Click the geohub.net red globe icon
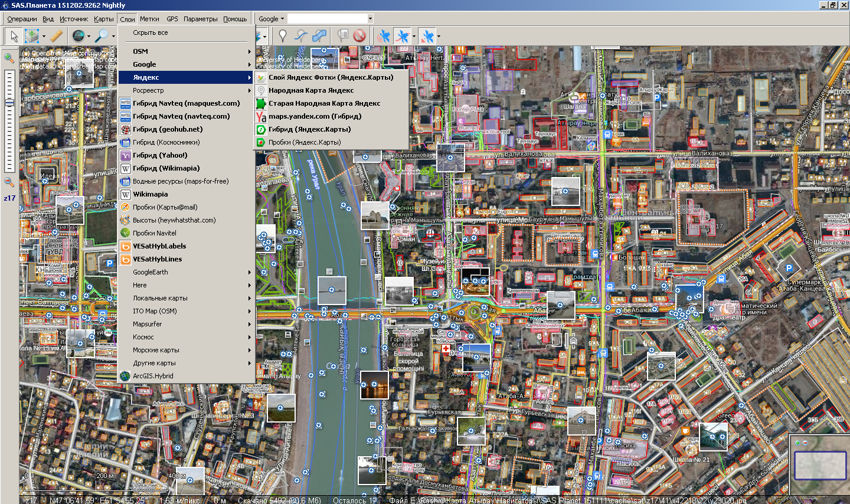This screenshot has width=850, height=504. tap(125, 129)
